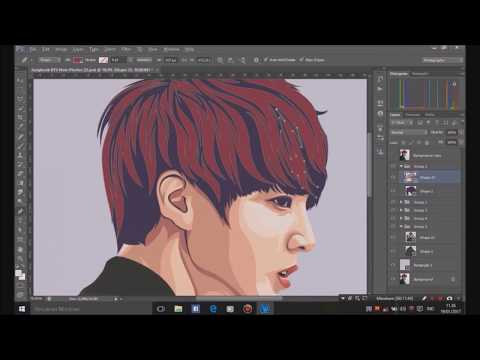Select the Gradient tool

tap(20, 183)
